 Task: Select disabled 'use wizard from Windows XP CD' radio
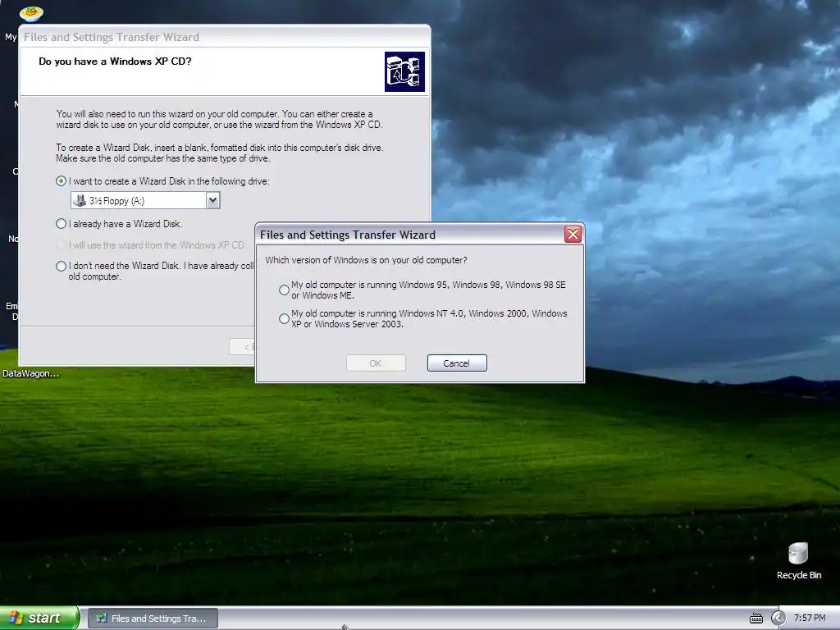pyautogui.click(x=61, y=244)
